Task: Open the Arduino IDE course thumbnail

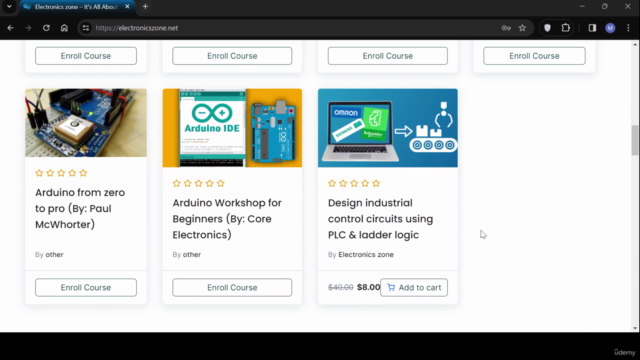Action: (232, 128)
